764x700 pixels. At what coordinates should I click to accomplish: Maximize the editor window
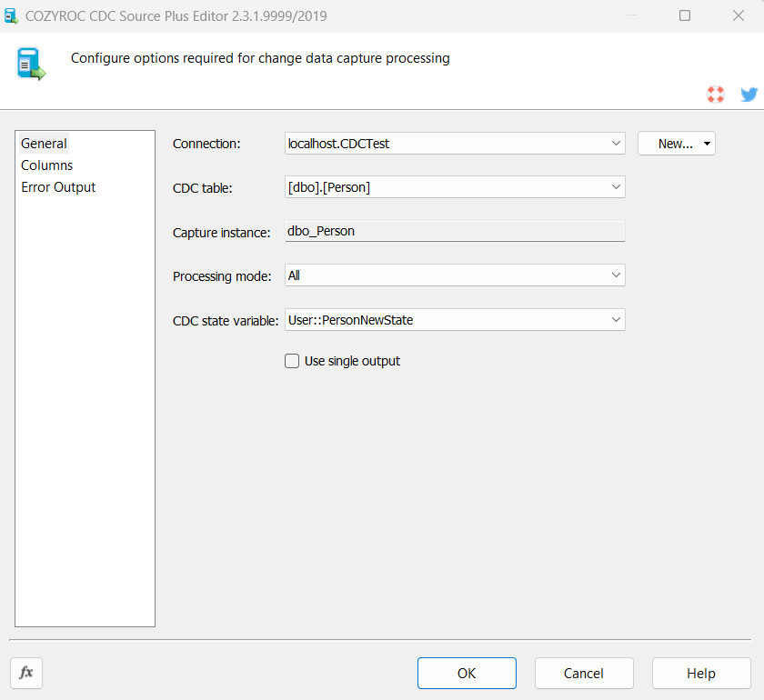coord(685,15)
